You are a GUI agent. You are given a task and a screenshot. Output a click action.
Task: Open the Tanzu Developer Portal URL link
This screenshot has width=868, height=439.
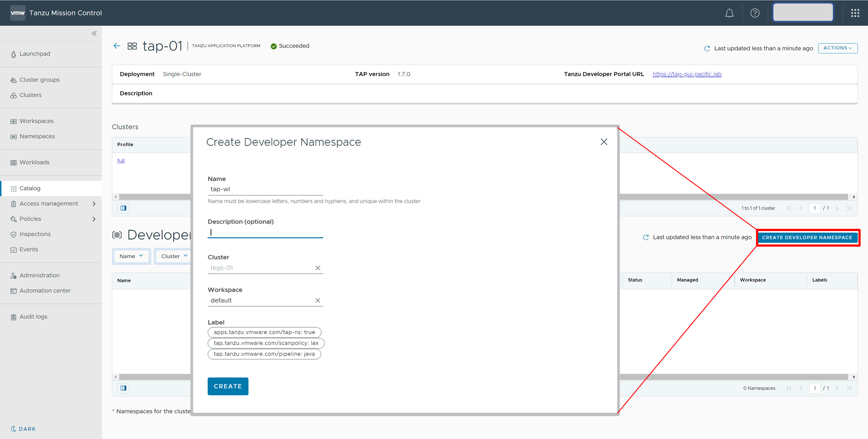click(x=687, y=74)
